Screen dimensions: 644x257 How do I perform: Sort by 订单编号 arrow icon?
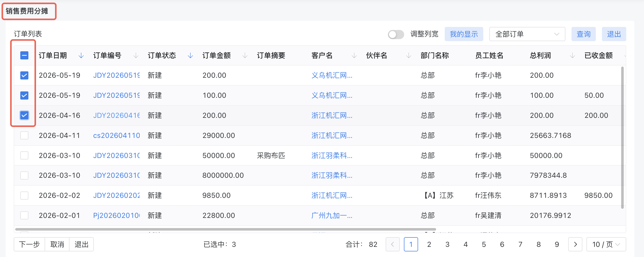click(x=136, y=55)
